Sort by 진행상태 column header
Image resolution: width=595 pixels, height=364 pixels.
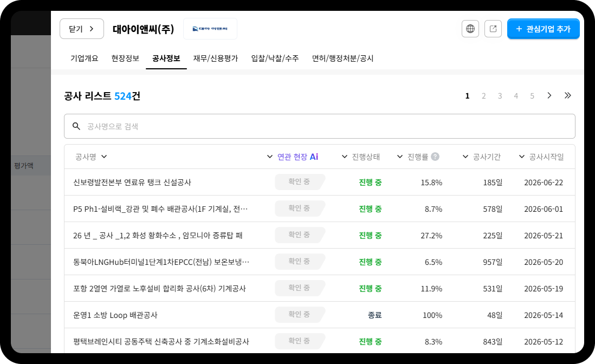point(361,157)
